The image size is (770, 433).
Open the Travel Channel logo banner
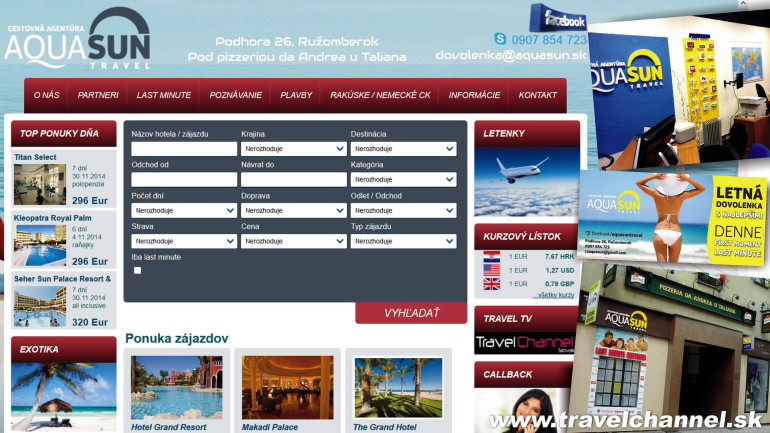pos(524,343)
